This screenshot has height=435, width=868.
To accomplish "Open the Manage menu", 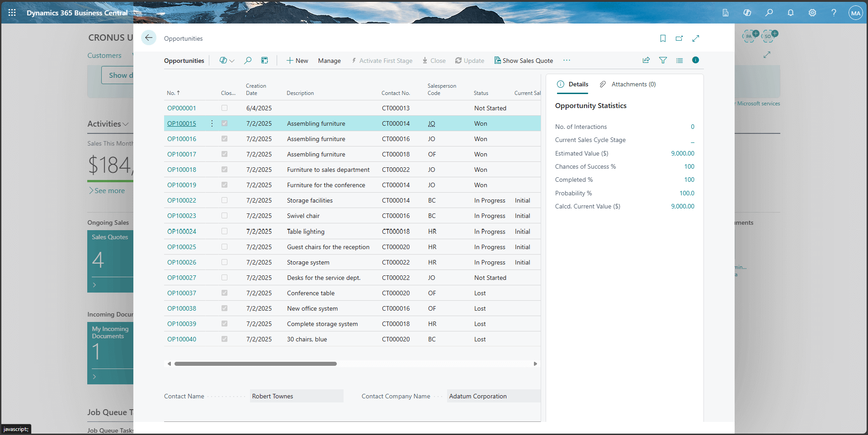I will click(x=330, y=60).
